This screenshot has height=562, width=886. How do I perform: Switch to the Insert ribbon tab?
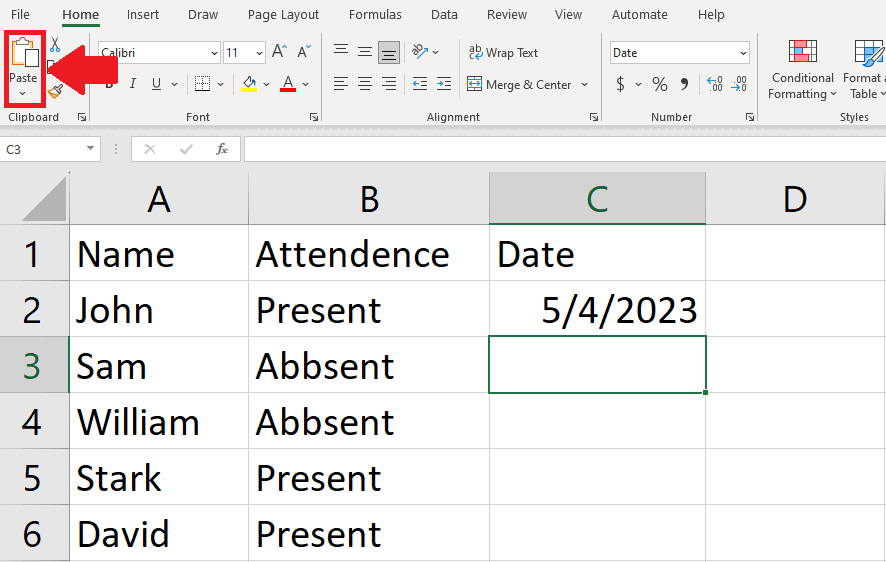(x=143, y=15)
